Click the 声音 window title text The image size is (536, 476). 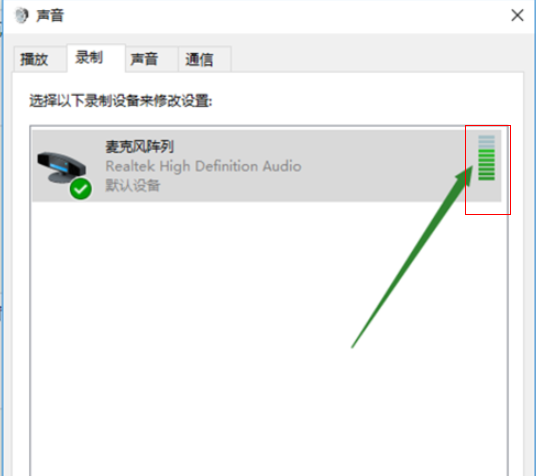click(x=50, y=16)
